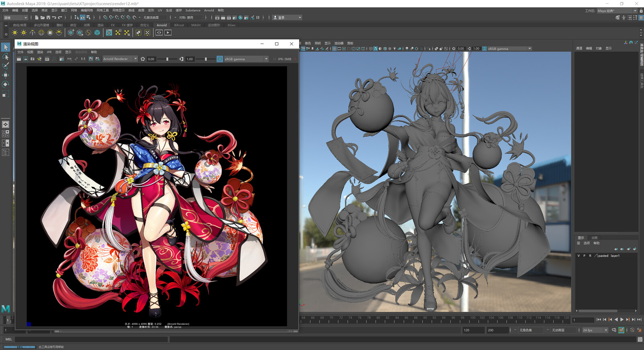The width and height of the screenshot is (644, 350).
Task: Open Arnold RenderView eye icon
Action: [x=159, y=33]
